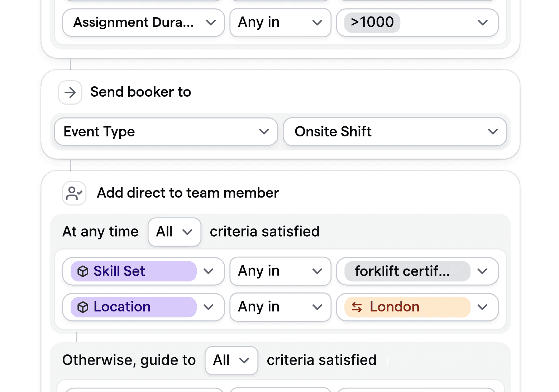The width and height of the screenshot is (559, 392).
Task: Change the All selector in At any time row
Action: (x=174, y=232)
